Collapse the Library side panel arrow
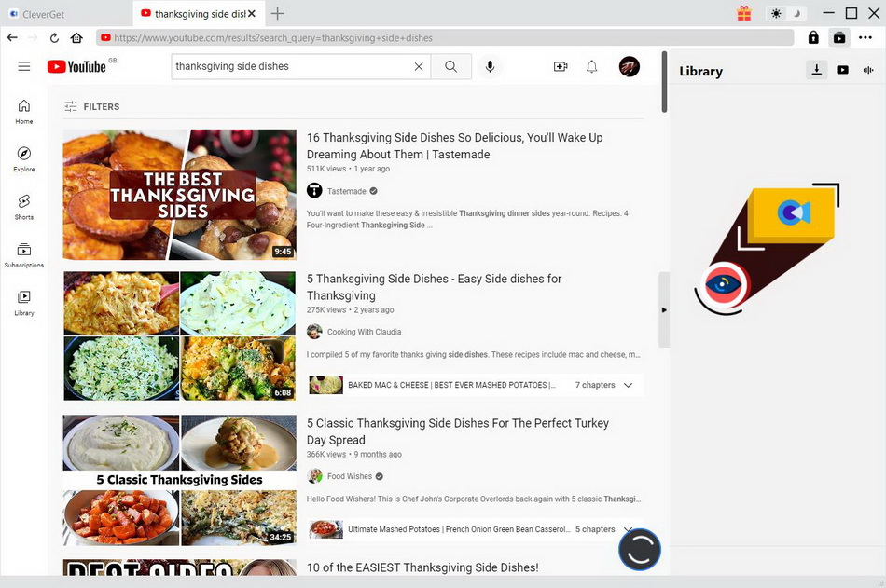 click(x=664, y=309)
